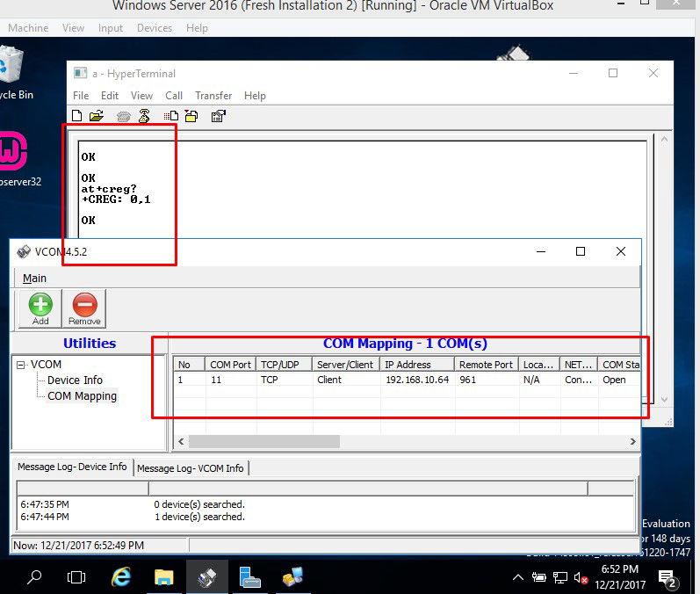Viewport: 700px width, 594px height.
Task: Click the IP Address column header
Action: 408,365
